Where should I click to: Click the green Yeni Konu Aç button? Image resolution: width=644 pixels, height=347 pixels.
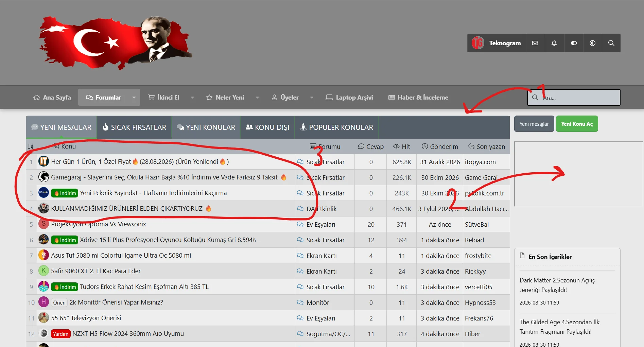click(x=577, y=124)
